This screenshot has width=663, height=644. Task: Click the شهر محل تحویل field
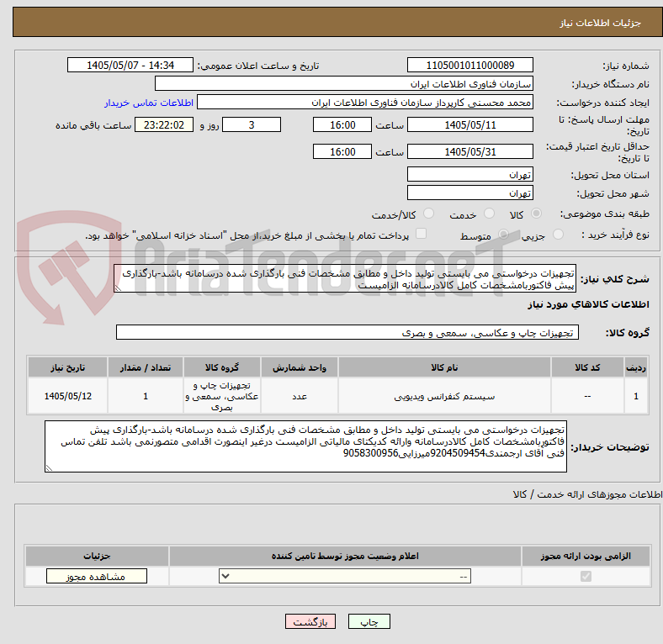click(x=469, y=193)
